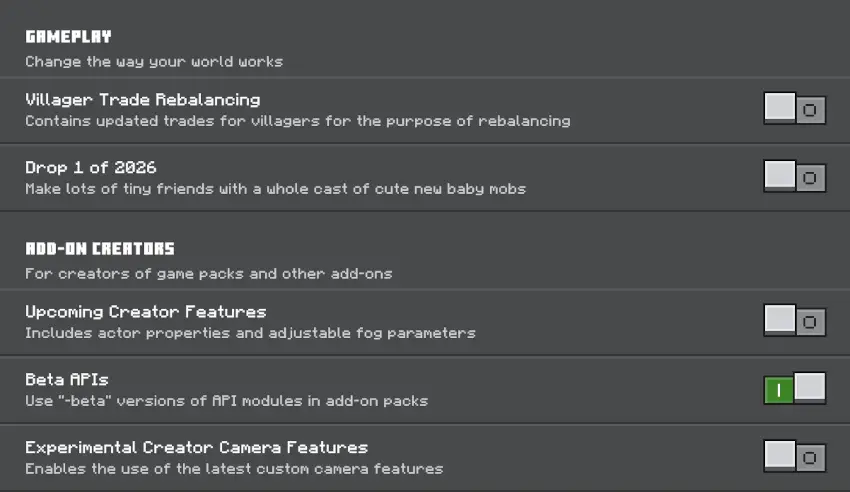
Task: Click Experimental Creator Camera Features title
Action: [196, 447]
